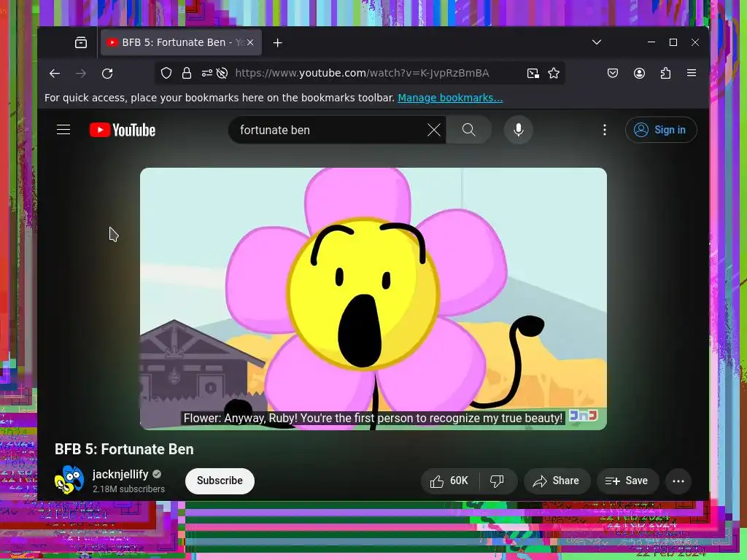Open the extensions puzzle icon
Screen dimensions: 747x560
(x=665, y=73)
